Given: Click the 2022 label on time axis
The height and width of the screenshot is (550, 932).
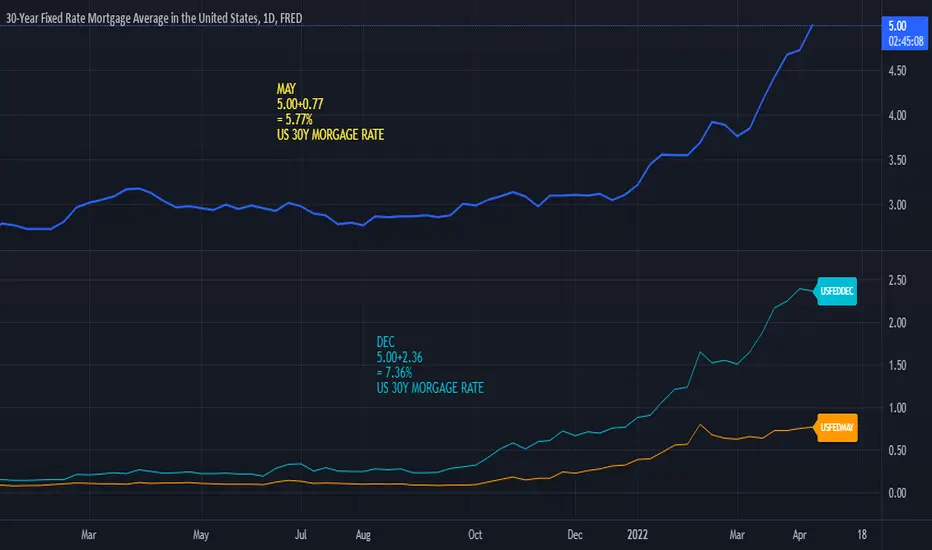Looking at the screenshot, I should point(637,535).
